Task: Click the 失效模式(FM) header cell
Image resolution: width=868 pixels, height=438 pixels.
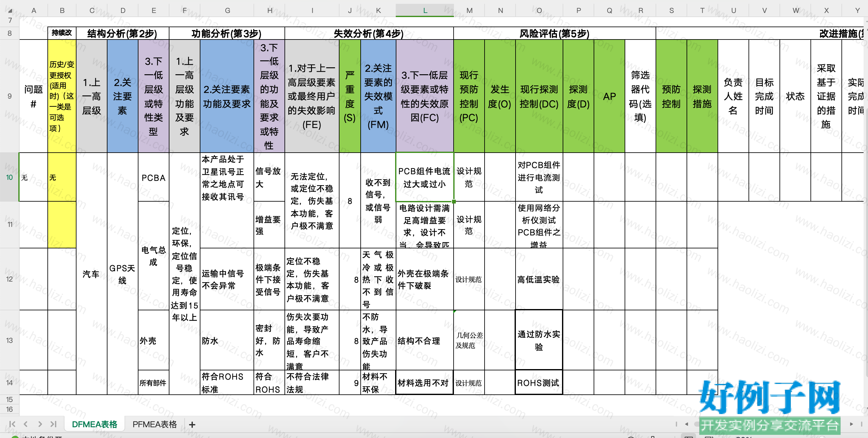Action: (378, 96)
